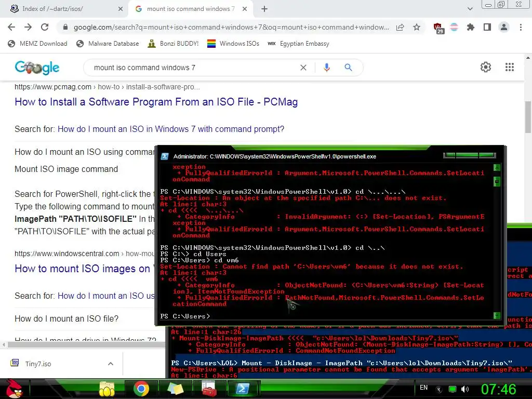The image size is (532, 399).
Task: Clear the Google search box
Action: pyautogui.click(x=303, y=68)
